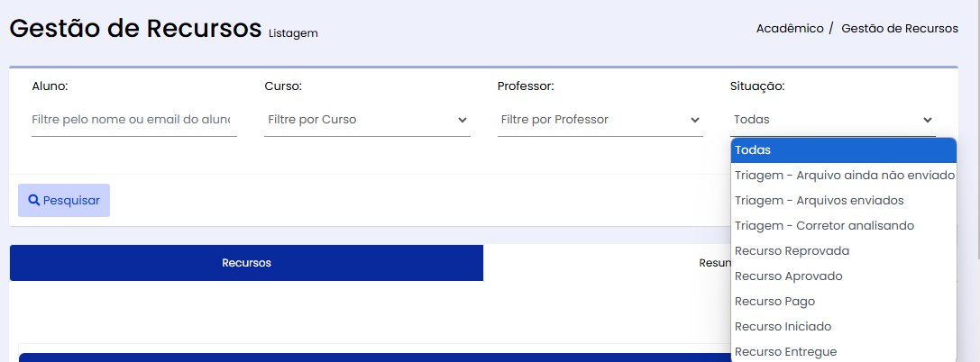The height and width of the screenshot is (362, 980).
Task: Switch to the Resumo tab
Action: (607, 263)
